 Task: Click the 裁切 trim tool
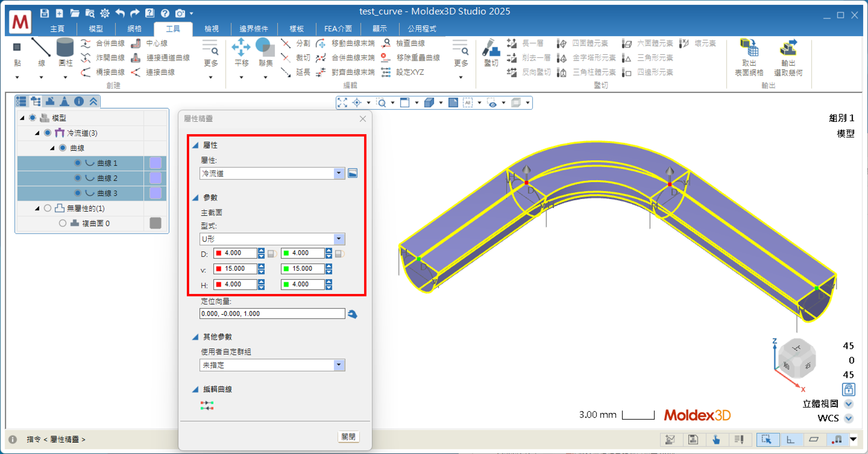296,58
